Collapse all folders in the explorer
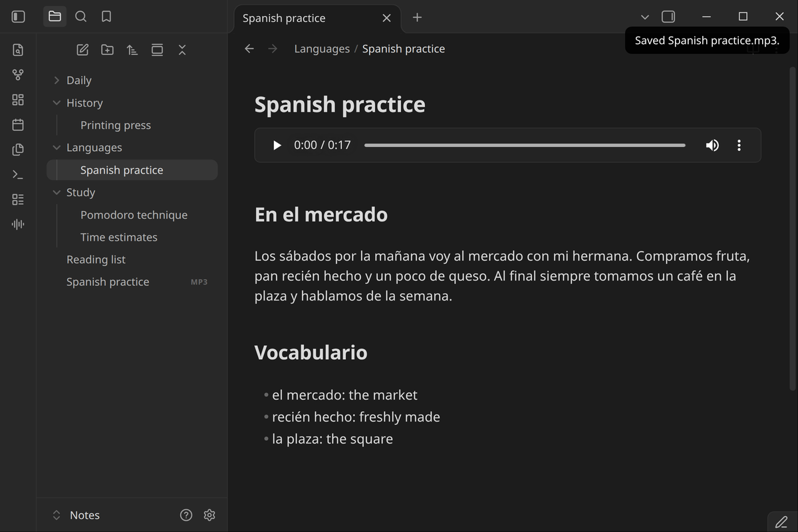798x532 pixels. (x=182, y=50)
